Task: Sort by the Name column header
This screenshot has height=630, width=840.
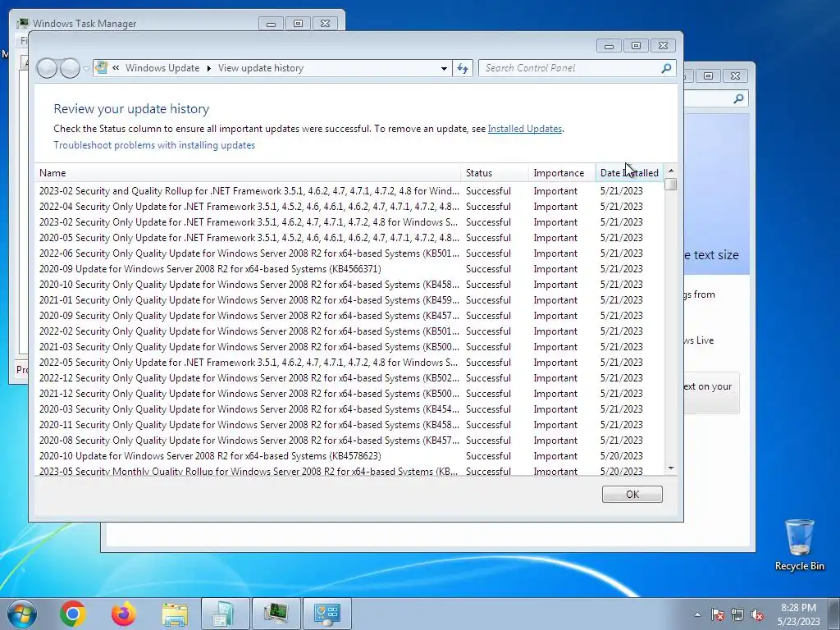Action: click(248, 173)
